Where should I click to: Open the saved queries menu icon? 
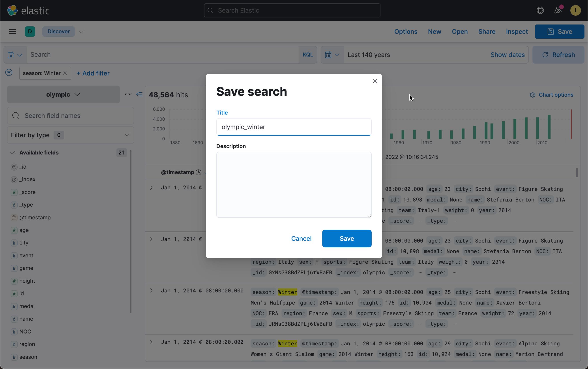tap(15, 55)
